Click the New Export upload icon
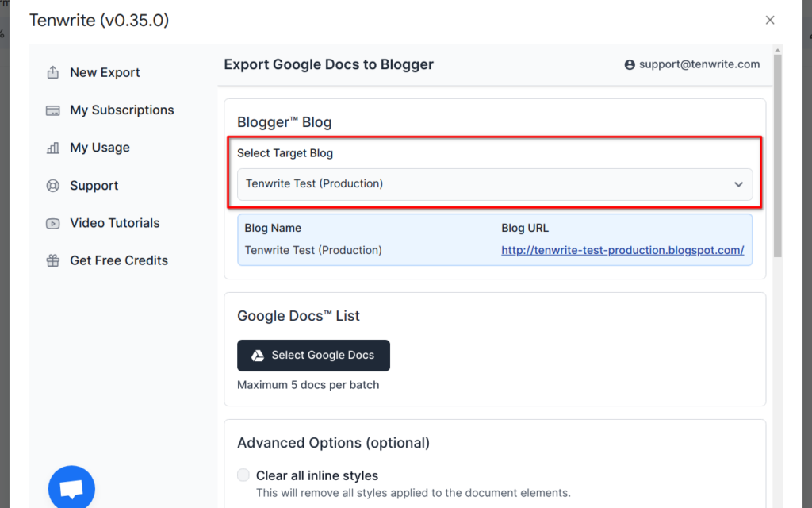The image size is (812, 508). click(x=52, y=71)
